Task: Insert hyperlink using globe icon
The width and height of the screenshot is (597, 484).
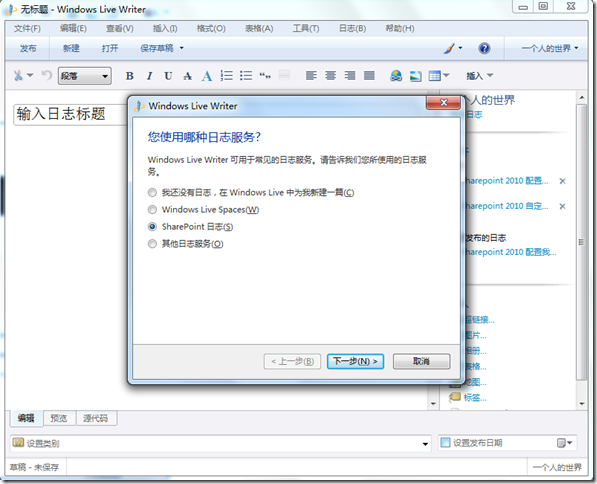Action: click(396, 75)
